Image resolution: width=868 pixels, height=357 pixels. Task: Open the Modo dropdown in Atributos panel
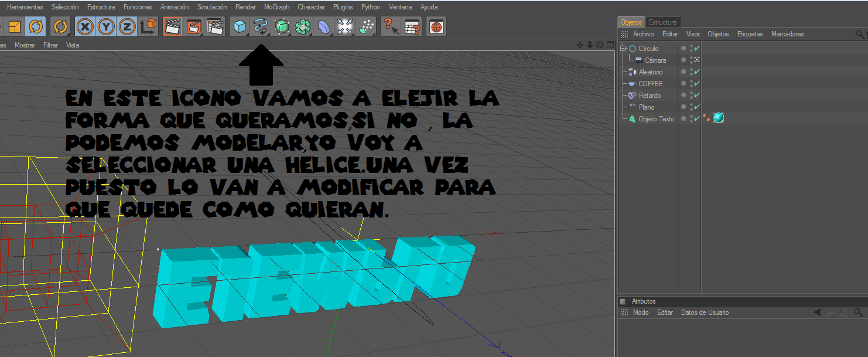tap(641, 312)
